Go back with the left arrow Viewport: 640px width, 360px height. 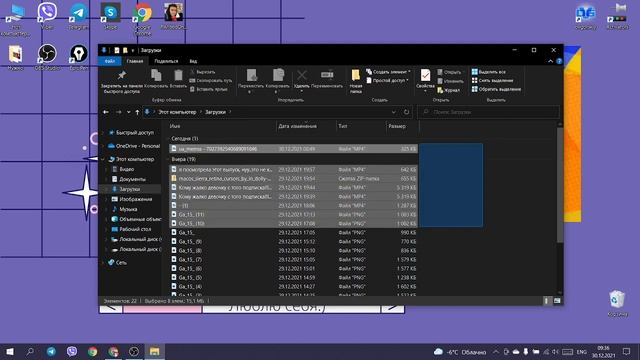pos(106,112)
